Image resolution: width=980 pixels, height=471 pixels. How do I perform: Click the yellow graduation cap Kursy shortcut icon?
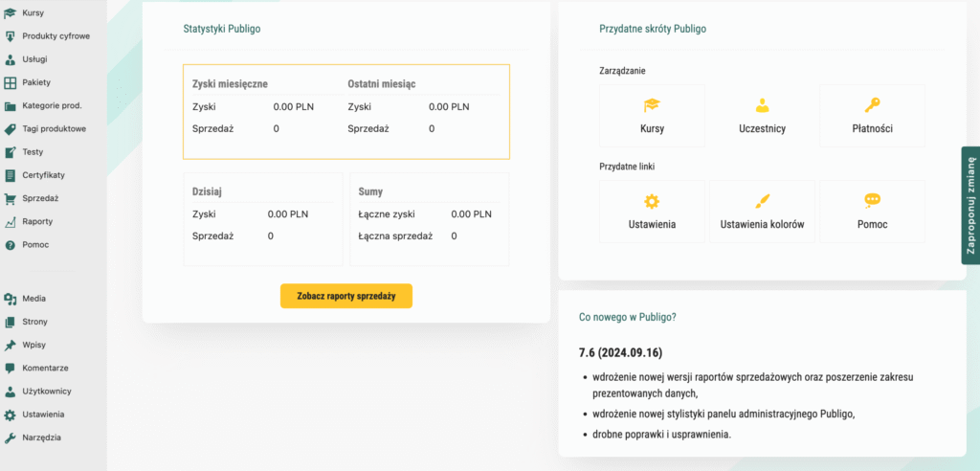coord(652,105)
